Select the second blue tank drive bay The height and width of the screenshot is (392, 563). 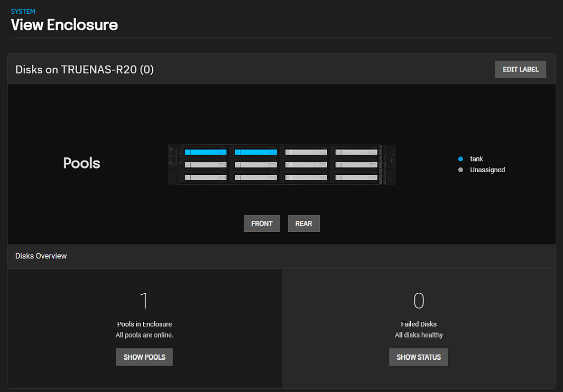[x=256, y=152]
